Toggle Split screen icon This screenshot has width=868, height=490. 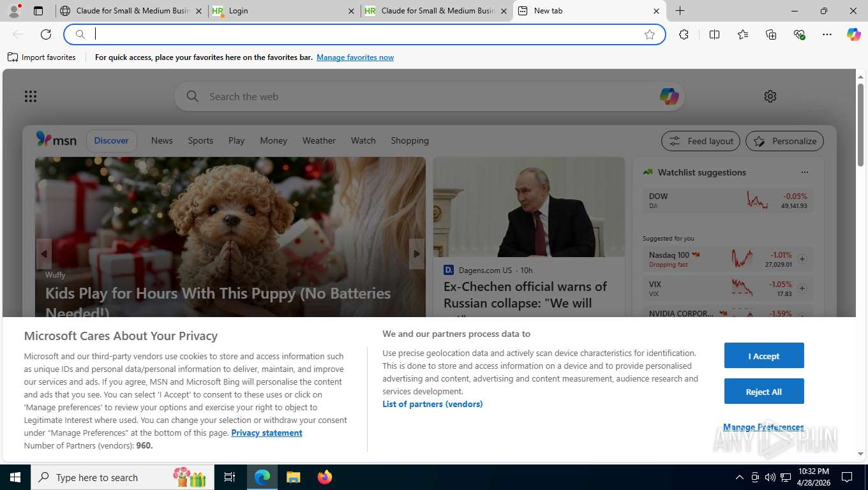714,34
